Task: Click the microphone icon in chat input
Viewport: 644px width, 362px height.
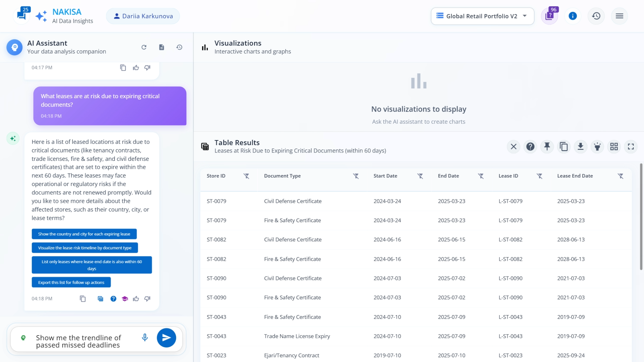Action: [145, 338]
